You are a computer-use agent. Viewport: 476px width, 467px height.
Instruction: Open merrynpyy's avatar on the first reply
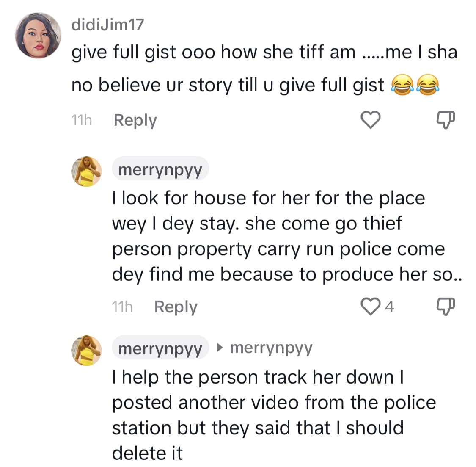pyautogui.click(x=86, y=171)
